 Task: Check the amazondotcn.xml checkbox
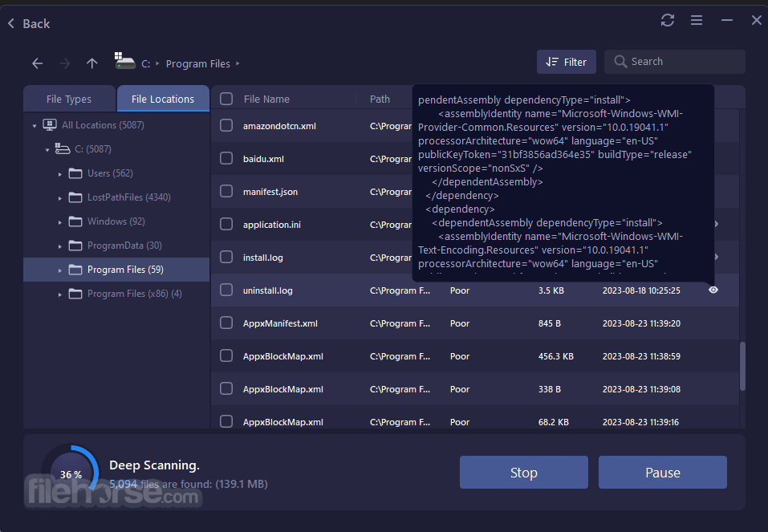click(x=226, y=125)
